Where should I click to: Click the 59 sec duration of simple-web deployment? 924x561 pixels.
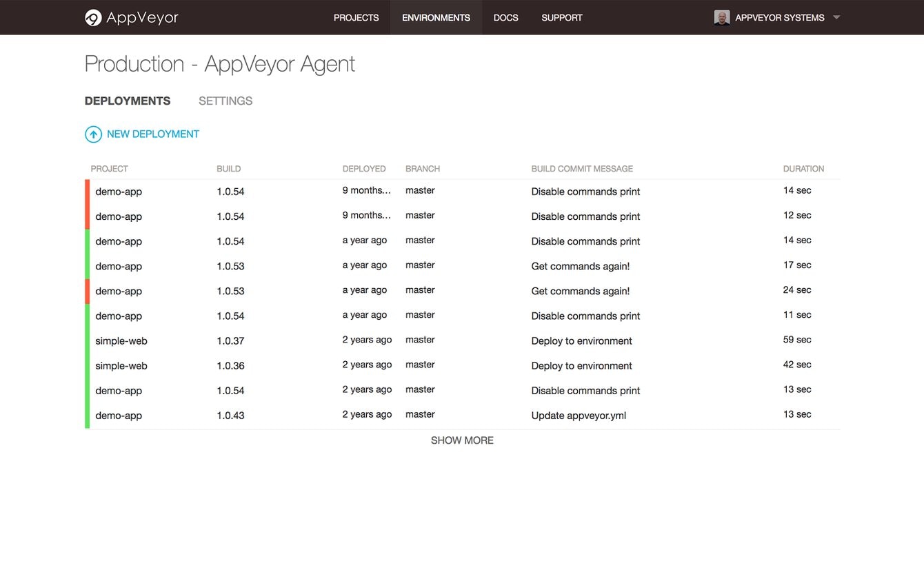click(x=797, y=339)
